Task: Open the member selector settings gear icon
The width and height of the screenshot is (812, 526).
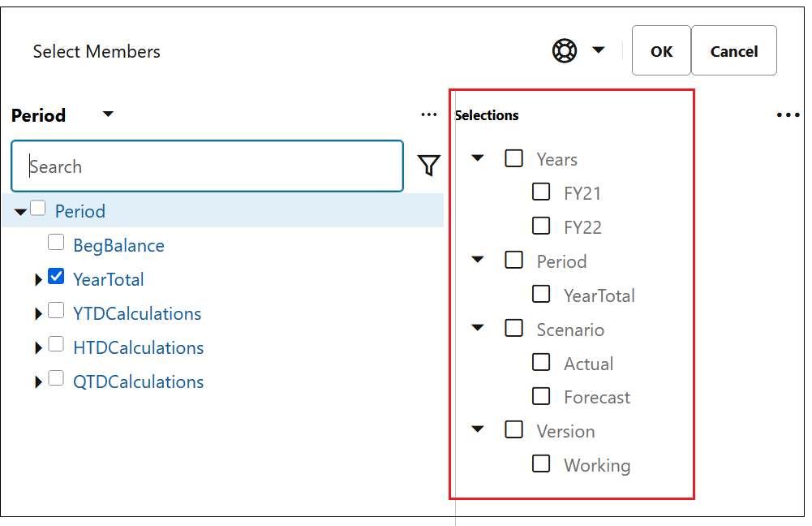Action: (x=565, y=50)
